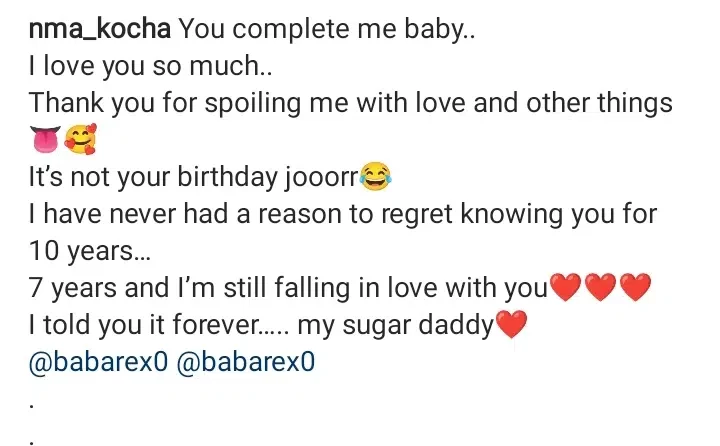Click the laughing tears emoji after jooorr
Image resolution: width=720 pixels, height=446 pixels.
[375, 180]
